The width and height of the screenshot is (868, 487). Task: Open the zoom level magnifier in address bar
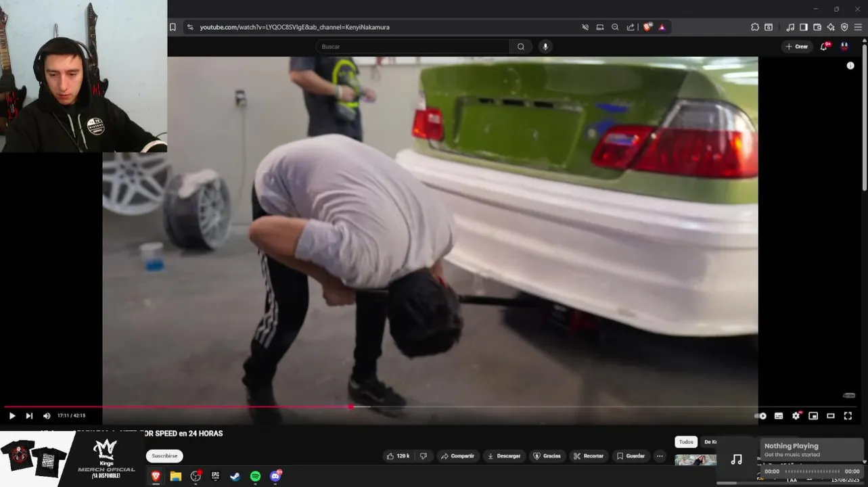click(615, 27)
